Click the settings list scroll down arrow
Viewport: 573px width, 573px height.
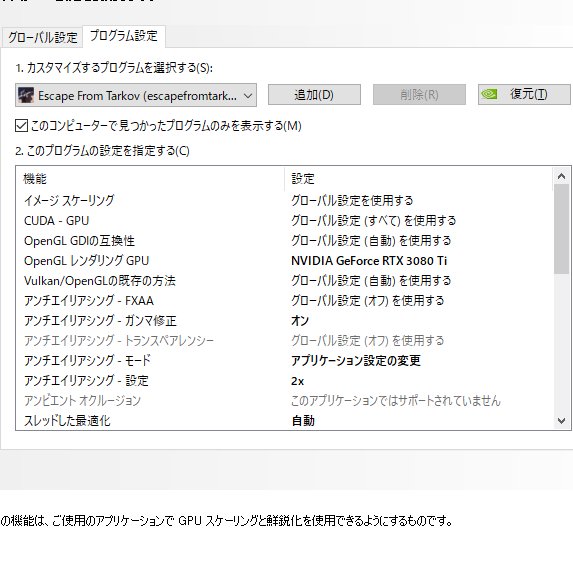pos(562,421)
